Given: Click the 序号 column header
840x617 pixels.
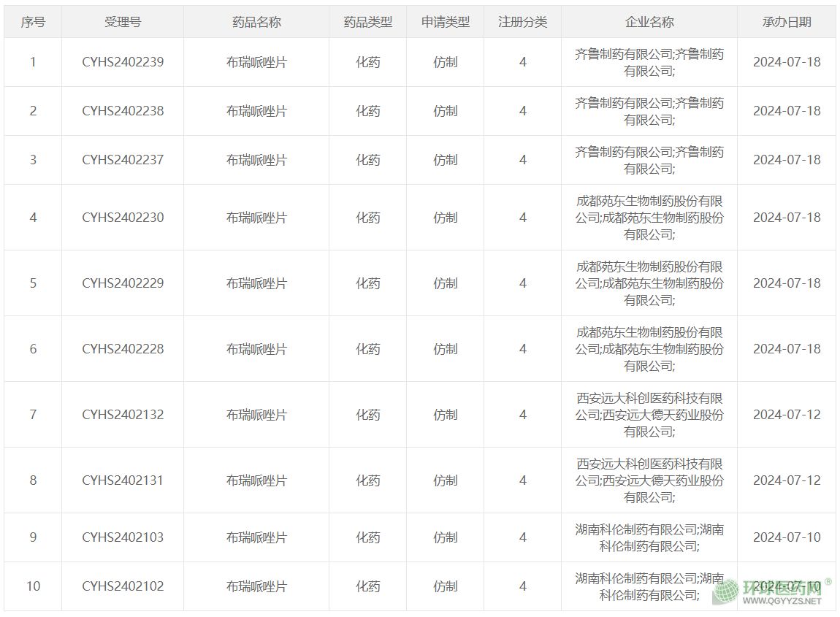Looking at the screenshot, I should [33, 22].
